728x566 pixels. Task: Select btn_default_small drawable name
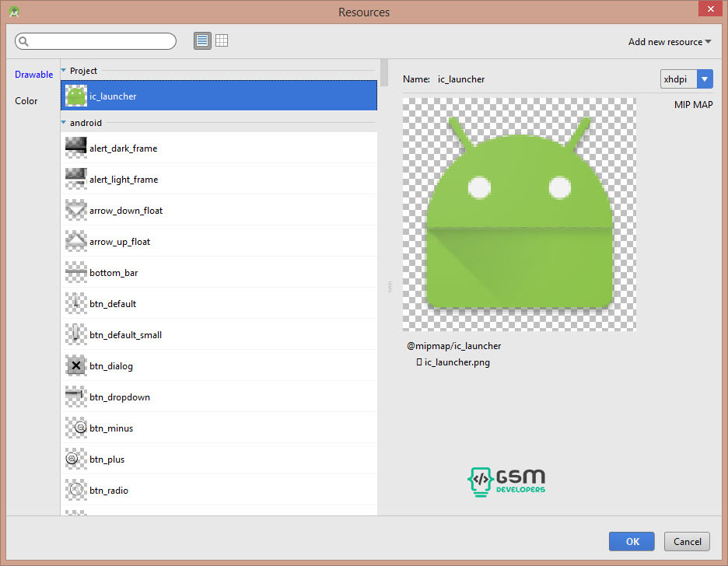(x=126, y=335)
